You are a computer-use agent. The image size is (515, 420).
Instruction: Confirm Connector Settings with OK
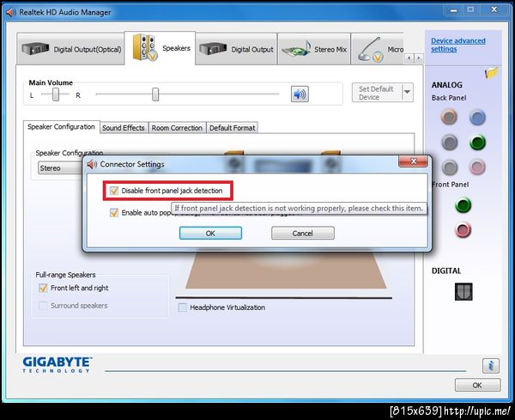click(x=210, y=233)
